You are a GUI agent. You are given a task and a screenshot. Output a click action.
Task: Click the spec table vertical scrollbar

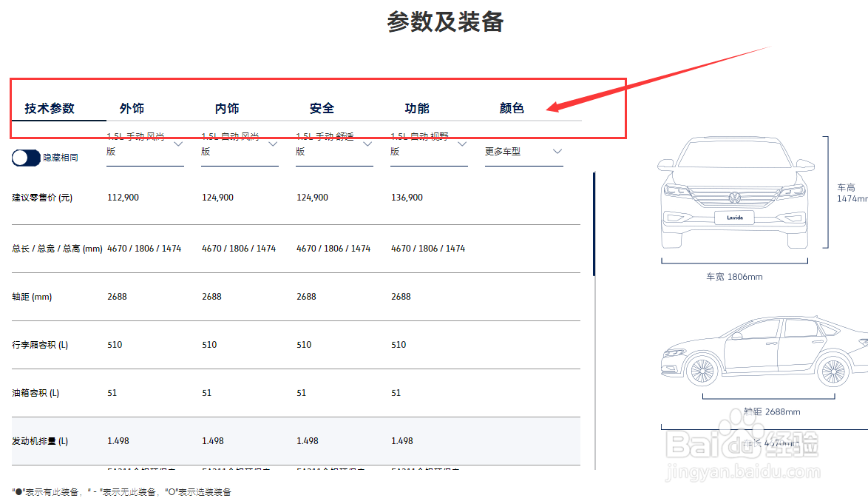pyautogui.click(x=594, y=224)
